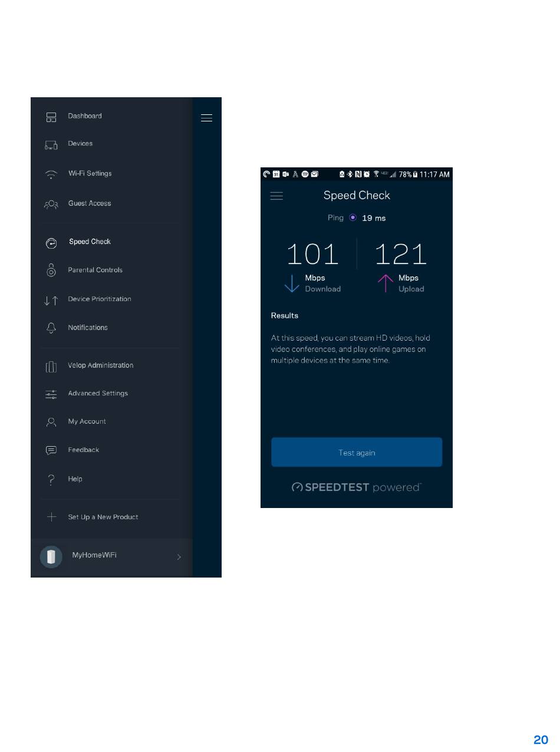Tap the Wi-Fi signal status bar icon
The width and height of the screenshot is (560, 752).
pos(376,174)
